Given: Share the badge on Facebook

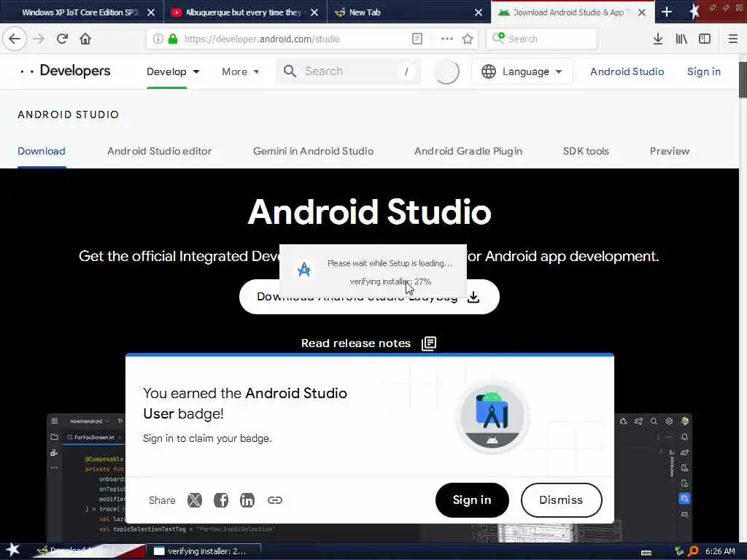Looking at the screenshot, I should point(220,500).
